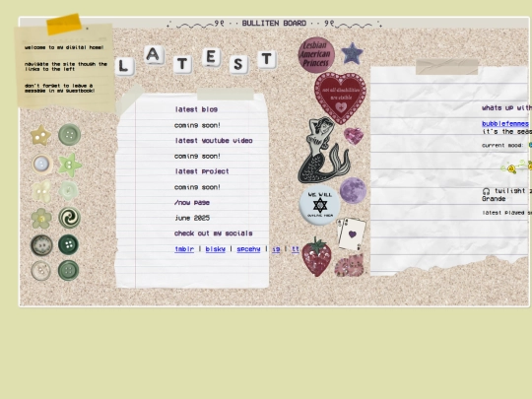The height and width of the screenshot is (399, 532).
Task: Click the green flower button with yellow center
Action: point(41,219)
